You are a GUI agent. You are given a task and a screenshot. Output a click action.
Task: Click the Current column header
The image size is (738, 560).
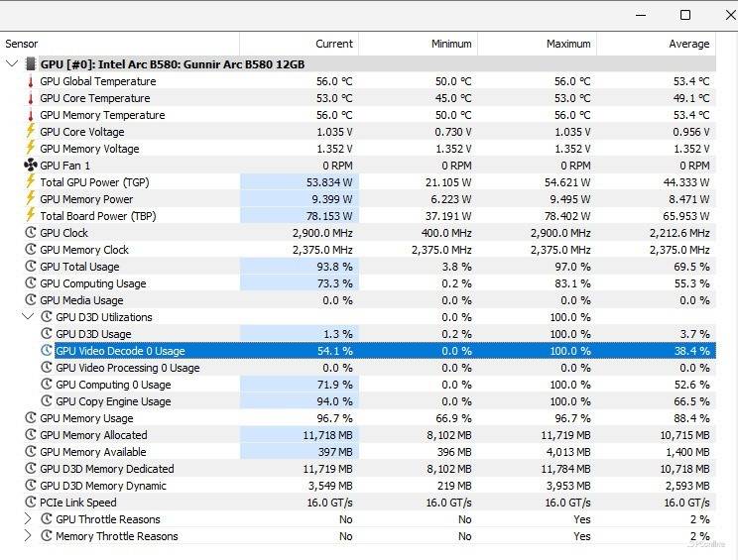pos(333,44)
